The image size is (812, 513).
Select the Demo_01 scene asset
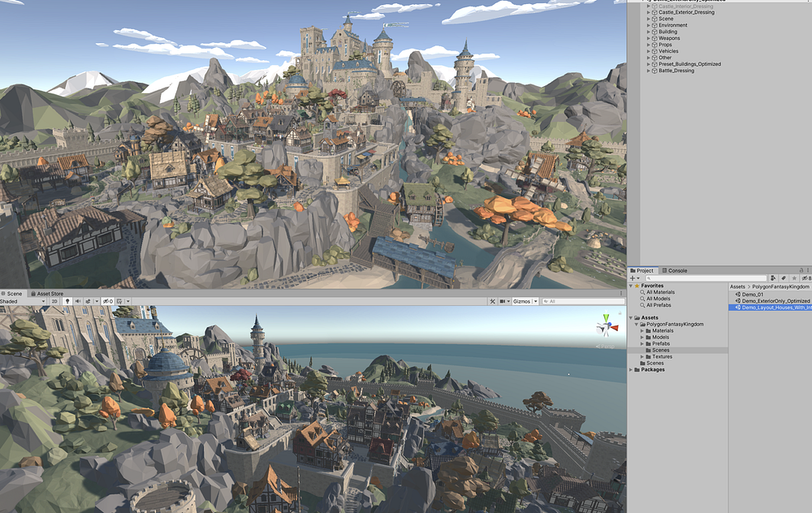coord(753,295)
